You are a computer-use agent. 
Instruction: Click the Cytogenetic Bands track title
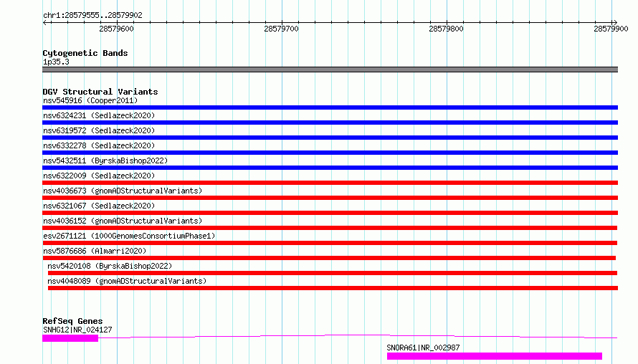(x=85, y=53)
